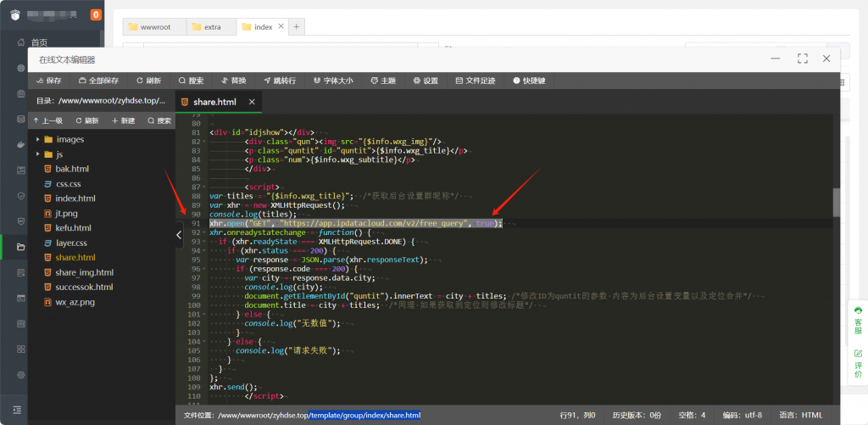Switch to the share.html editor tab
This screenshot has height=425, width=868.
(214, 102)
